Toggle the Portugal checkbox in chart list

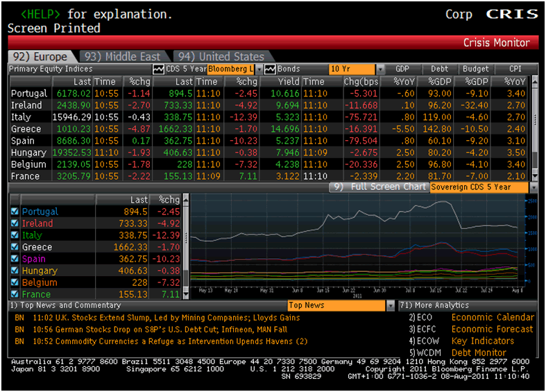click(15, 212)
